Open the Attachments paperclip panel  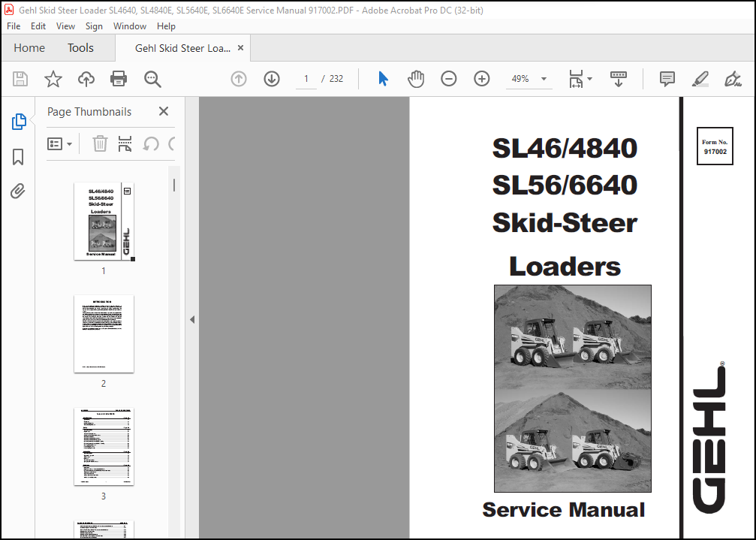[18, 191]
